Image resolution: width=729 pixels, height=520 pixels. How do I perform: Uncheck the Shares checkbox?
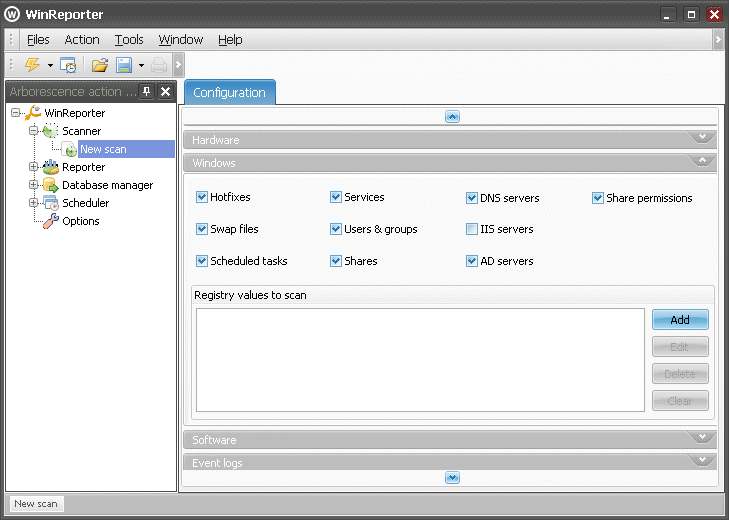[x=336, y=261]
